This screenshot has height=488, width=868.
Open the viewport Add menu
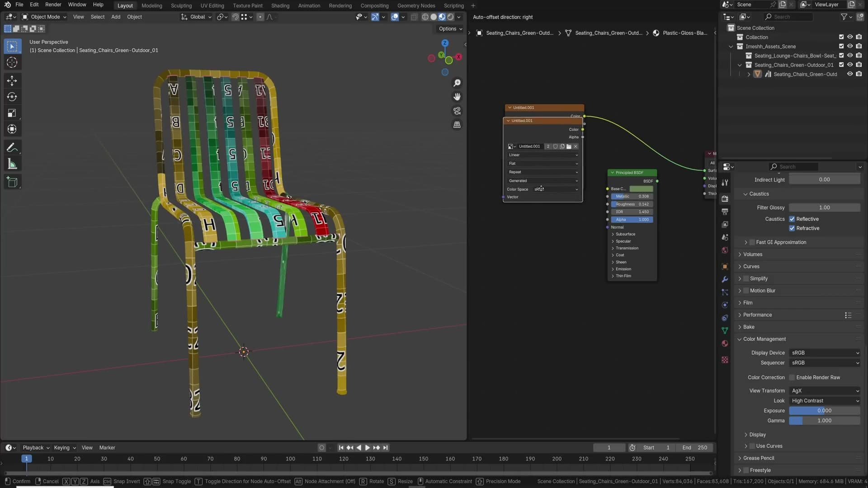116,17
